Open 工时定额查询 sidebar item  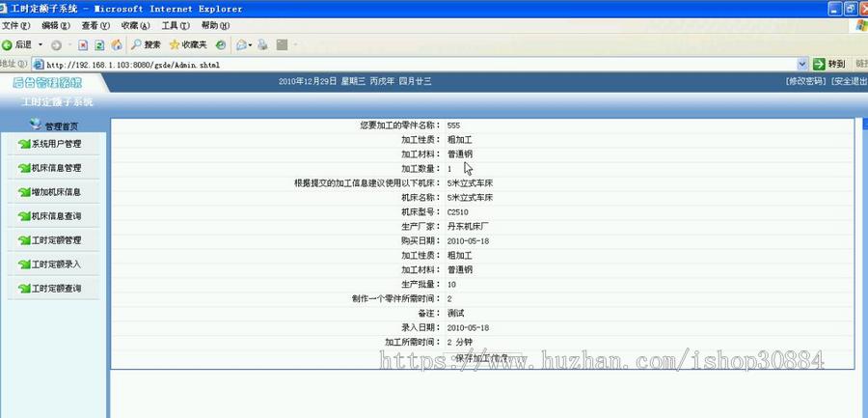tap(57, 289)
